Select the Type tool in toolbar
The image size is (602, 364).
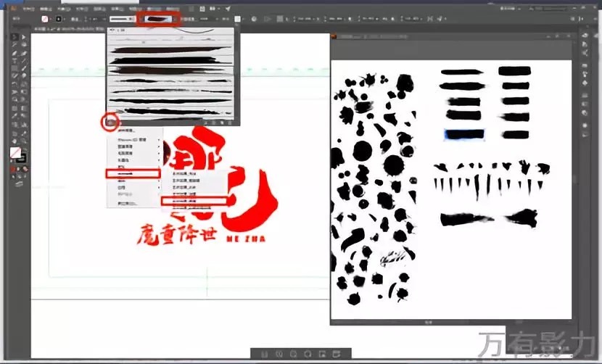click(14, 61)
